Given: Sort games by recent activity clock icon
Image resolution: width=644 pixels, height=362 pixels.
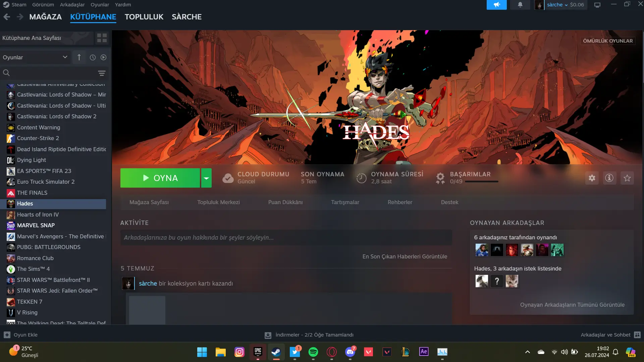Looking at the screenshot, I should pos(93,57).
